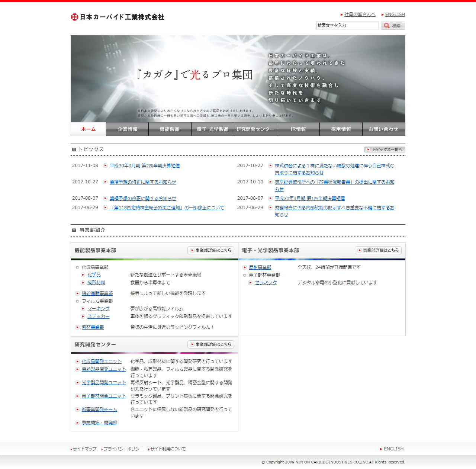Open 平成30年3月期 第2四半期決算短信 link
The image size is (476, 469).
[x=145, y=166]
